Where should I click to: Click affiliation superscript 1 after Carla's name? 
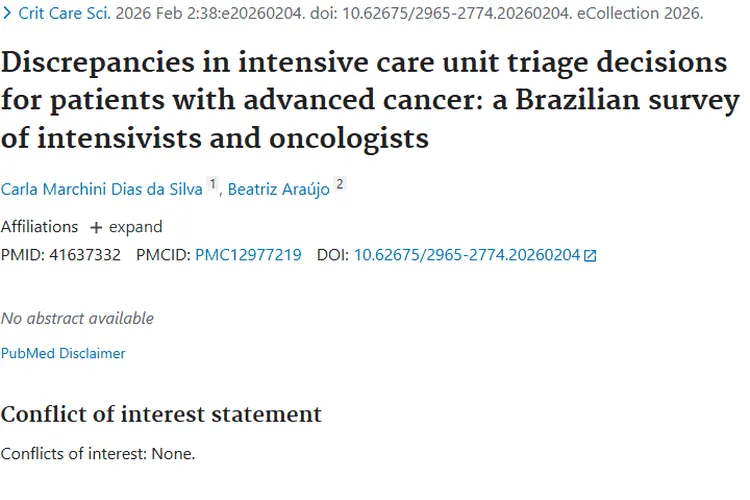(x=212, y=185)
